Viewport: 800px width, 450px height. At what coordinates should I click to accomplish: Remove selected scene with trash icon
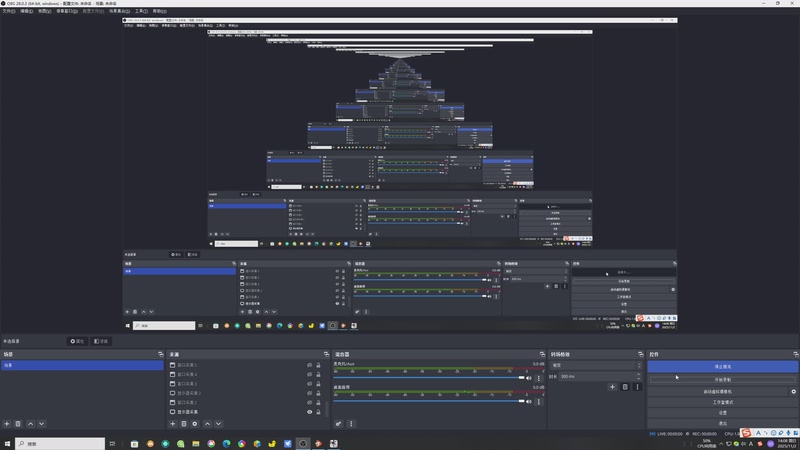pos(18,423)
